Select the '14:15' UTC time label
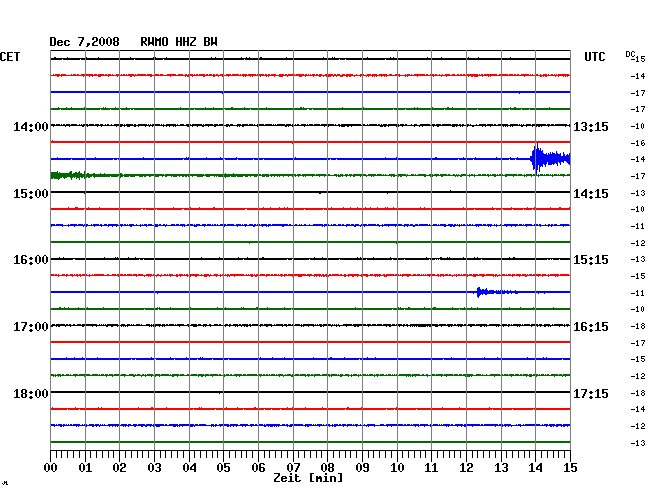The width and height of the screenshot is (650, 494). 591,194
